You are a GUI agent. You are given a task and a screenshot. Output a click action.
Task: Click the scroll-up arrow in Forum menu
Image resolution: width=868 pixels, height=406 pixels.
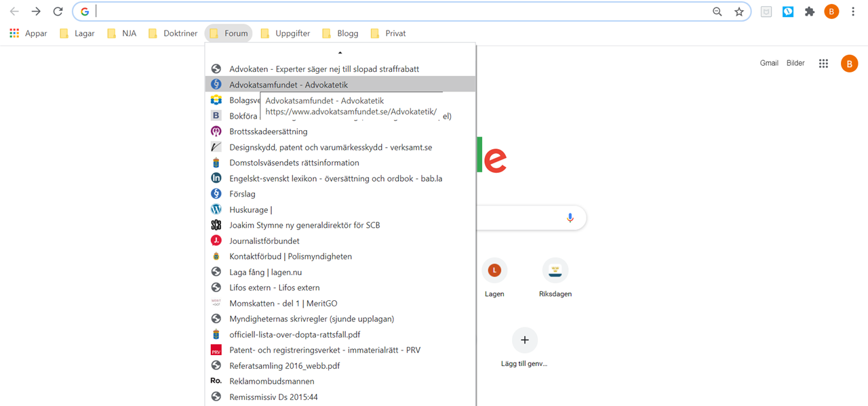tap(340, 52)
